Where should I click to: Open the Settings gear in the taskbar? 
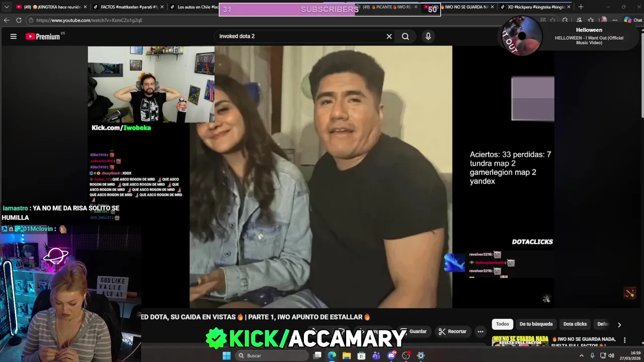pos(421,355)
